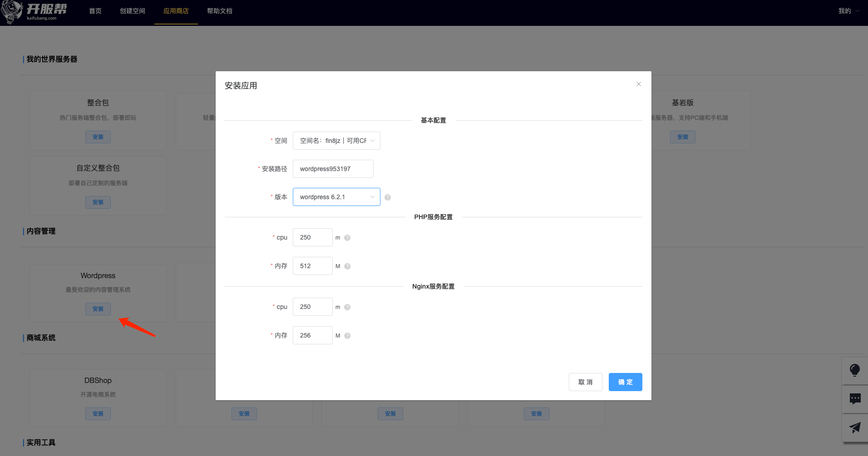Go to 首页 nav item
Viewport: 868px width, 456px height.
click(95, 11)
